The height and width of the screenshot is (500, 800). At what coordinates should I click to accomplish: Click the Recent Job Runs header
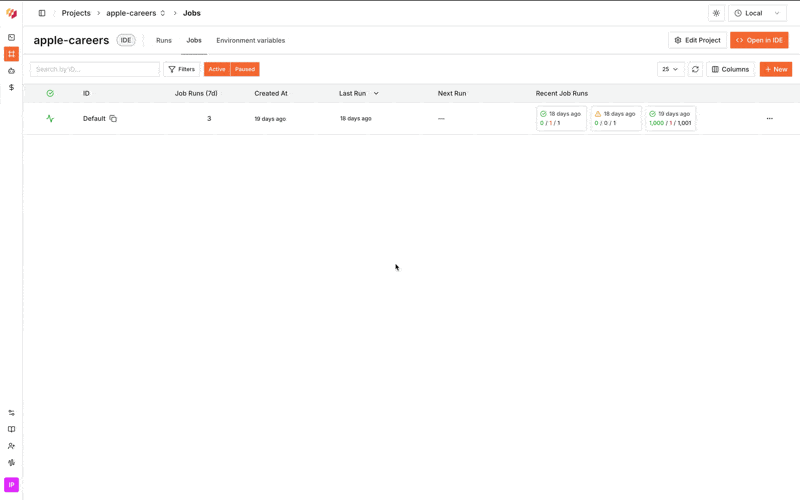(562, 93)
